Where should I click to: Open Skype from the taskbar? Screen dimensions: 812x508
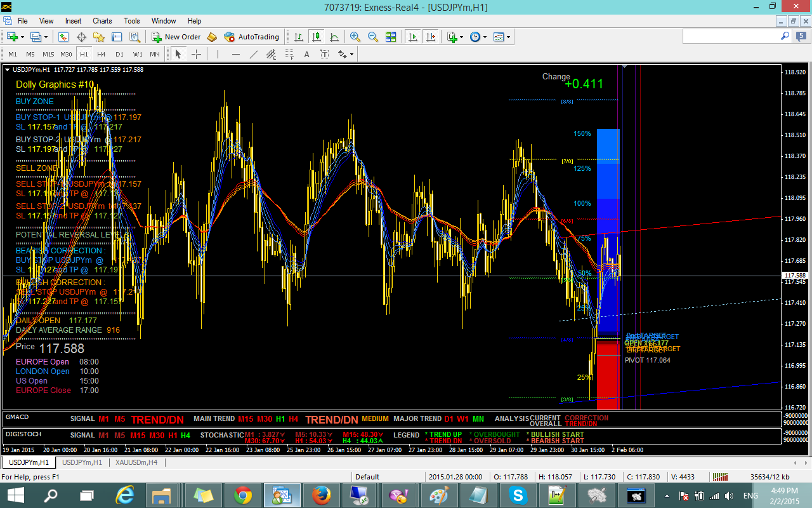518,495
